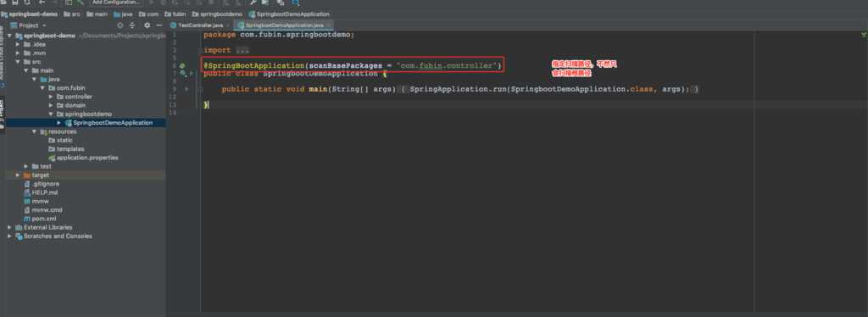Select the templates folder in tree
This screenshot has width=868, height=317.
[x=66, y=149]
